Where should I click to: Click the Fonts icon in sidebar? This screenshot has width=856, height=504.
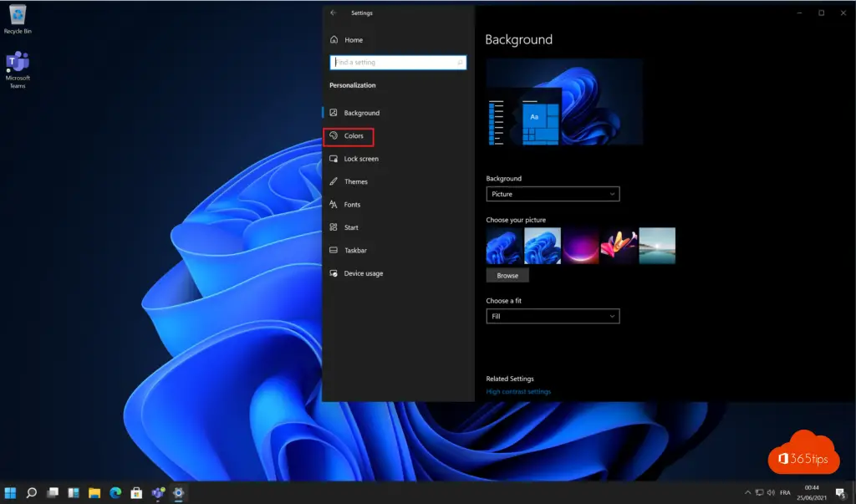pos(334,205)
